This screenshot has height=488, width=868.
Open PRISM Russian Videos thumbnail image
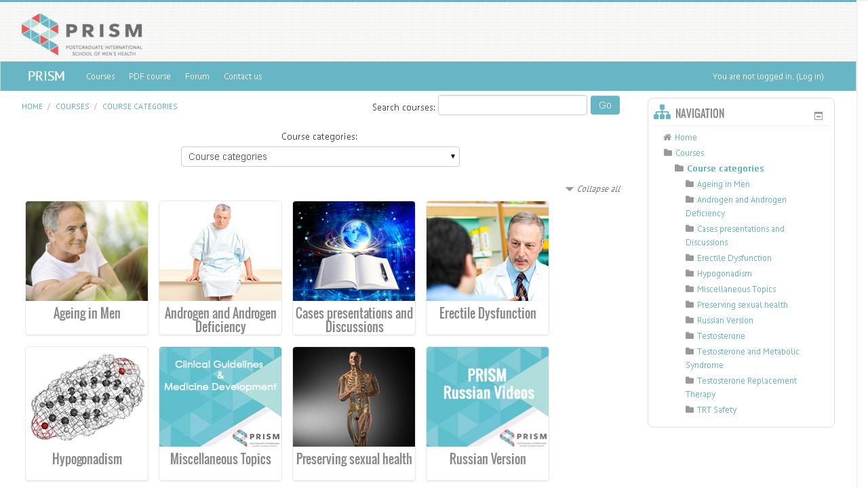tap(488, 396)
